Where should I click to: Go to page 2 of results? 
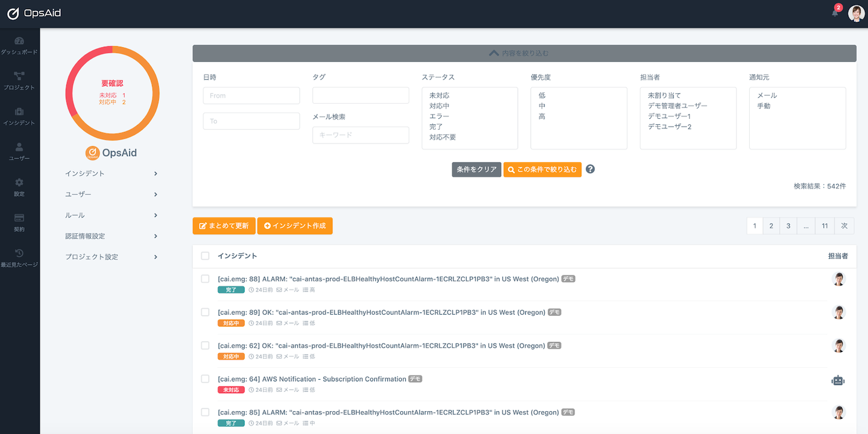pos(771,226)
